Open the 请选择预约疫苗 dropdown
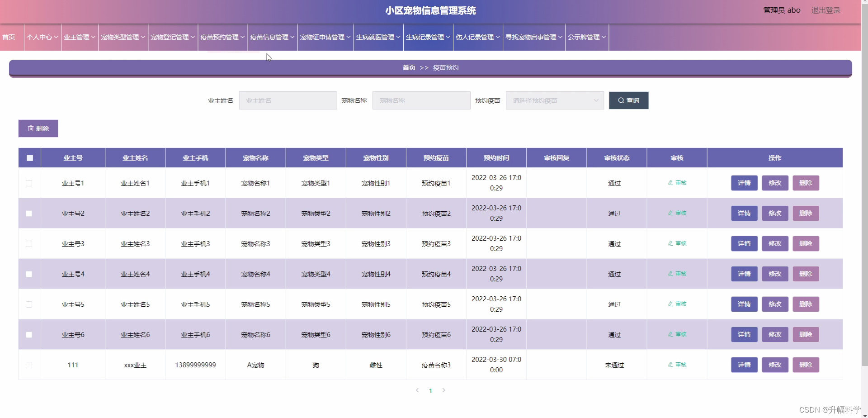This screenshot has height=418, width=868. [555, 100]
